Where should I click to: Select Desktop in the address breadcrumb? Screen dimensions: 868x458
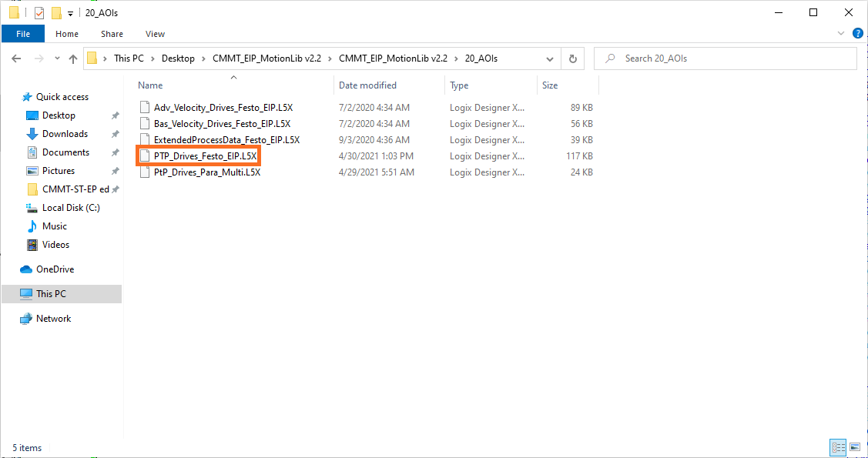coord(178,58)
